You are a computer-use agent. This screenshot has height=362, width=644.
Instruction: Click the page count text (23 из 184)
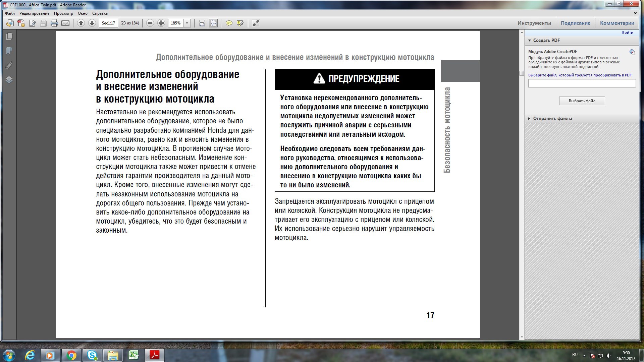pyautogui.click(x=130, y=23)
